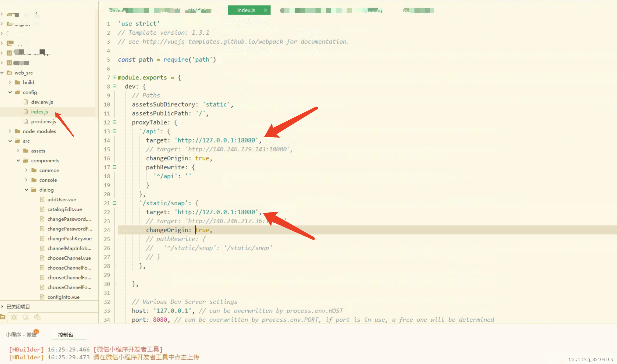Close the index.js editor tab

click(x=265, y=10)
